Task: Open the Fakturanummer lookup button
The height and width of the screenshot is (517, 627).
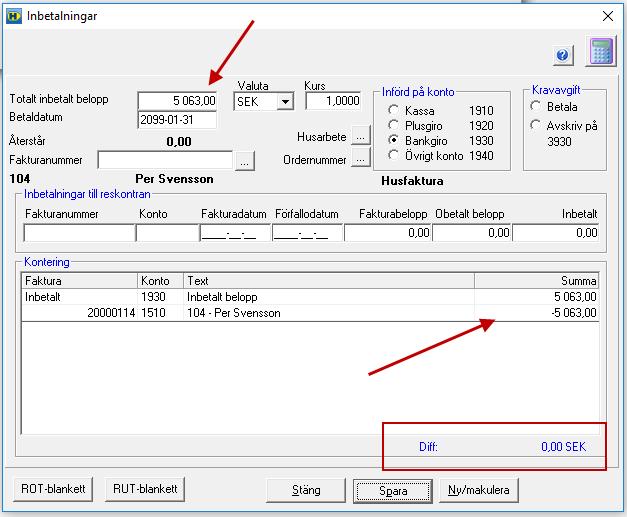Action: coord(245,161)
